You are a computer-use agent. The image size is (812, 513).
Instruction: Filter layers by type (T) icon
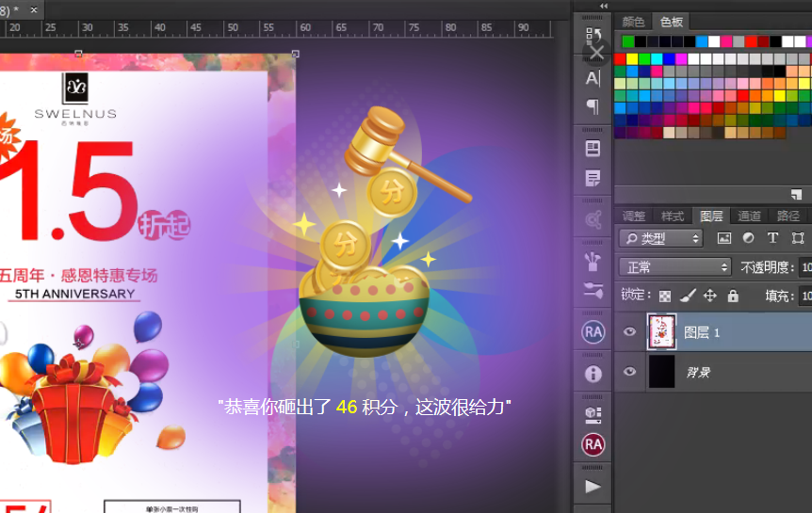(772, 237)
